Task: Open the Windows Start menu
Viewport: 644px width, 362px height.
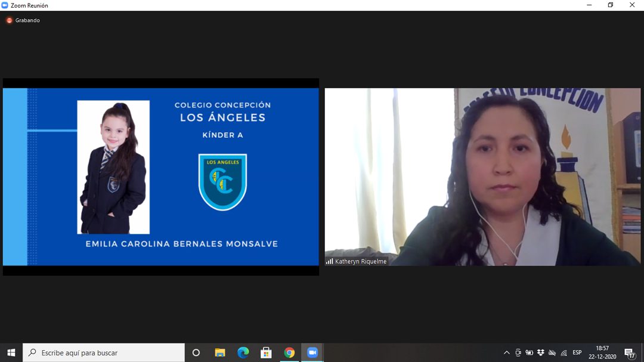Action: (11, 352)
